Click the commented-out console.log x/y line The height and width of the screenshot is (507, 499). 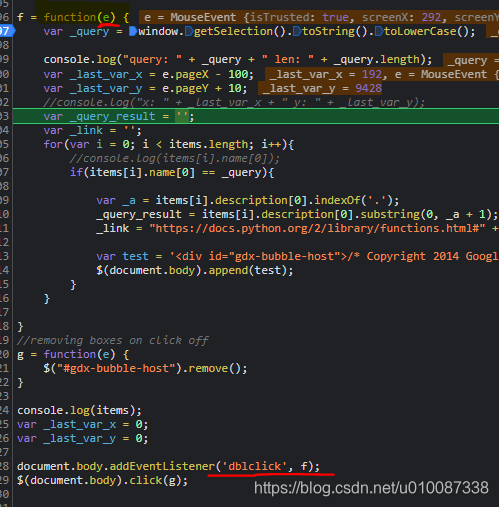pyautogui.click(x=234, y=102)
